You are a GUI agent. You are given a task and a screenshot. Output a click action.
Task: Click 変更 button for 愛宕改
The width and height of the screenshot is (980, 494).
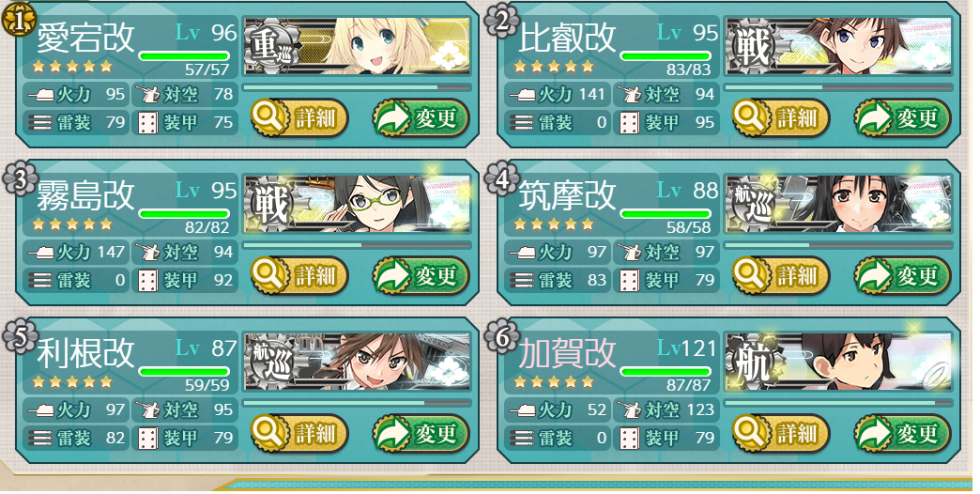[421, 117]
